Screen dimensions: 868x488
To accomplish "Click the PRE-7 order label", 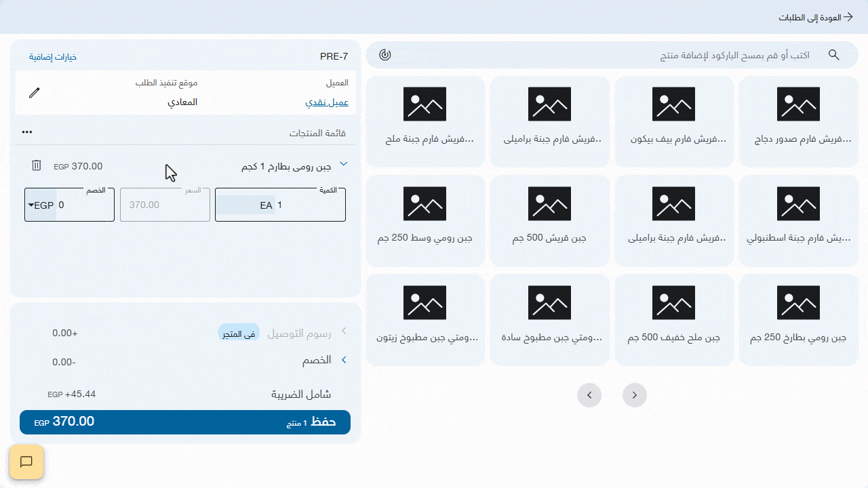I will pyautogui.click(x=334, y=56).
